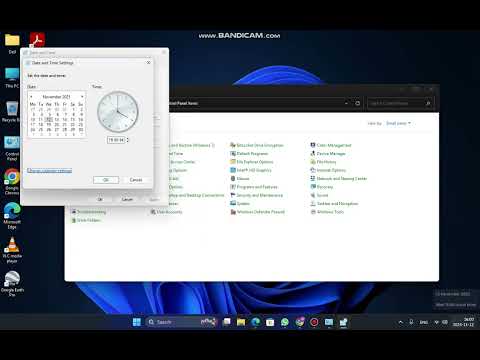Open the File Explorer Options icon

point(233,162)
